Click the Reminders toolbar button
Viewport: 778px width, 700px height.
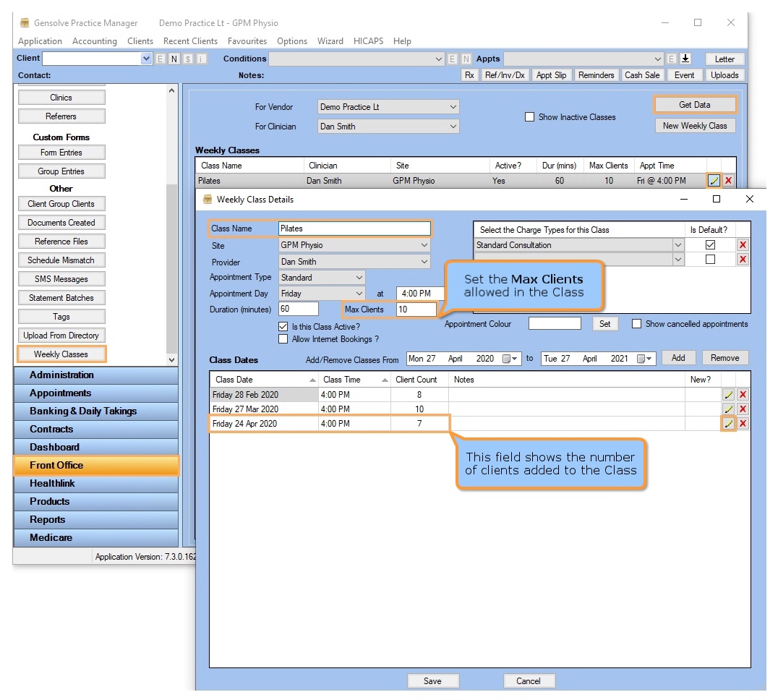(x=597, y=75)
